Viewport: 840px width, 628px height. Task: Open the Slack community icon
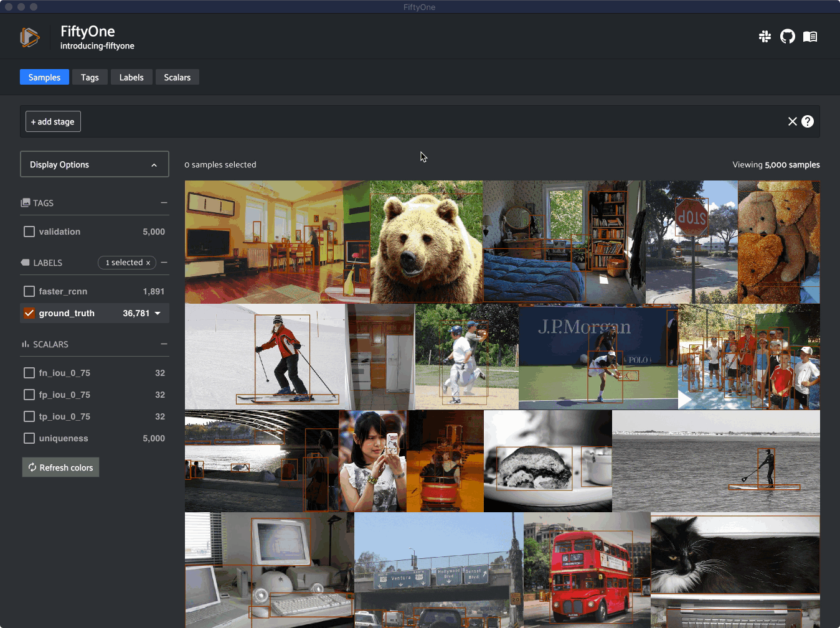point(765,37)
